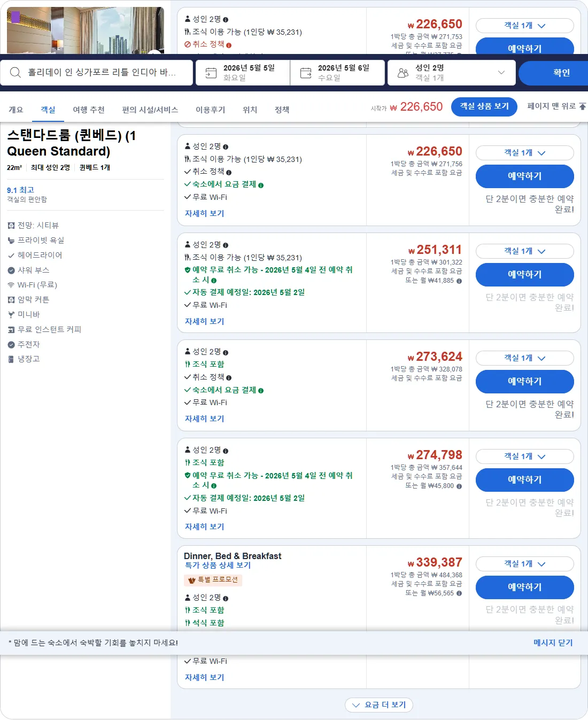Click the 객실 상품 보기 button
This screenshot has width=588, height=720.
coord(484,106)
